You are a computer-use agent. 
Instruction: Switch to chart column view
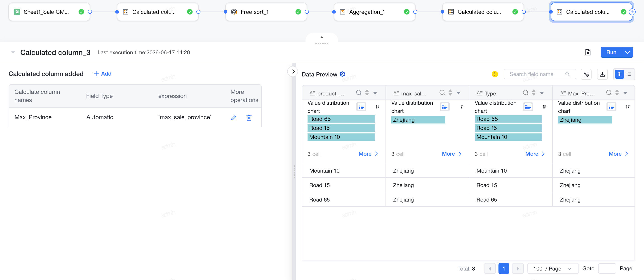tap(619, 74)
